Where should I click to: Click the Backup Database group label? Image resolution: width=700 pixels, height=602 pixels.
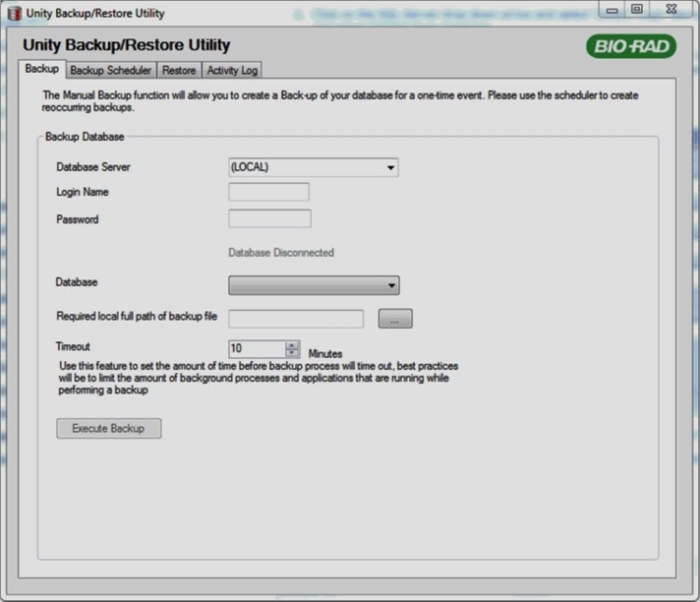click(85, 136)
